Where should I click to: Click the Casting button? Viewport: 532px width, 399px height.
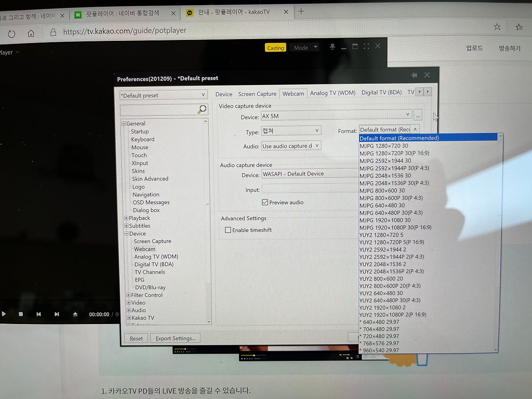coord(275,48)
